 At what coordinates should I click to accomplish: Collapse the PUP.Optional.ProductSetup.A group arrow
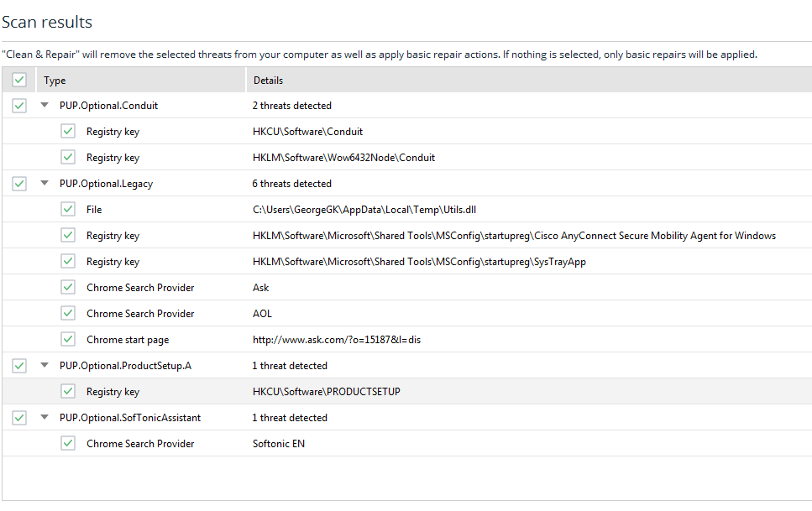click(45, 366)
